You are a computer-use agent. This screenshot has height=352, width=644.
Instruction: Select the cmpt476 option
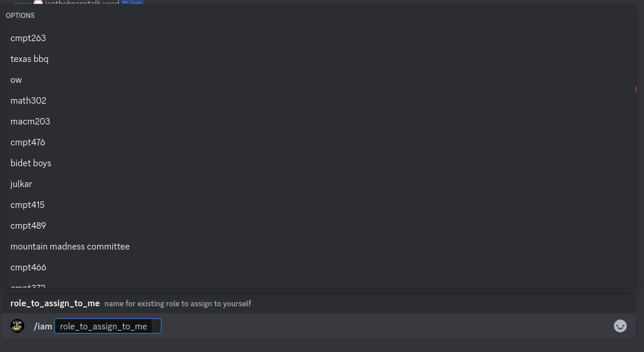tap(318, 142)
